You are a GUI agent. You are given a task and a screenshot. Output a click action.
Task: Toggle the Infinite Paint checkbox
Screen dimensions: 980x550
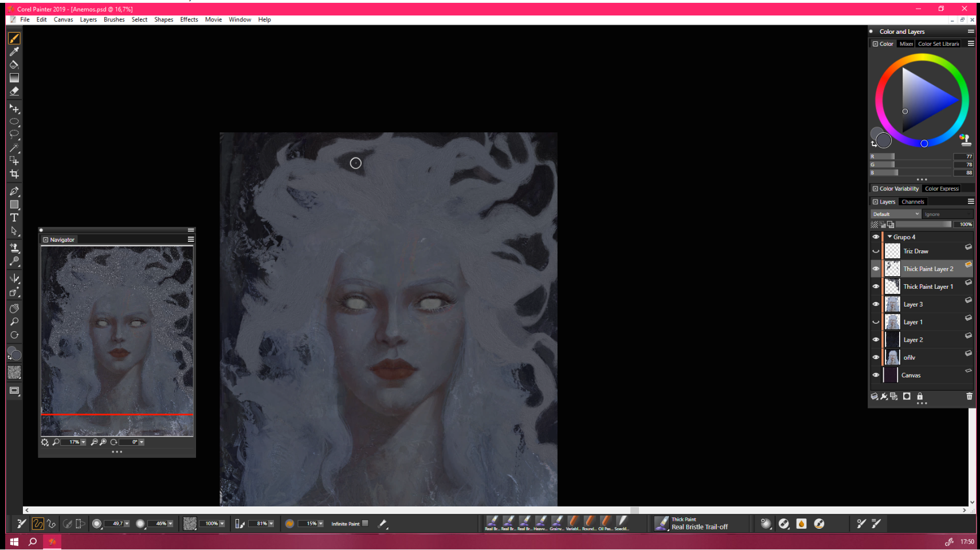(x=365, y=523)
